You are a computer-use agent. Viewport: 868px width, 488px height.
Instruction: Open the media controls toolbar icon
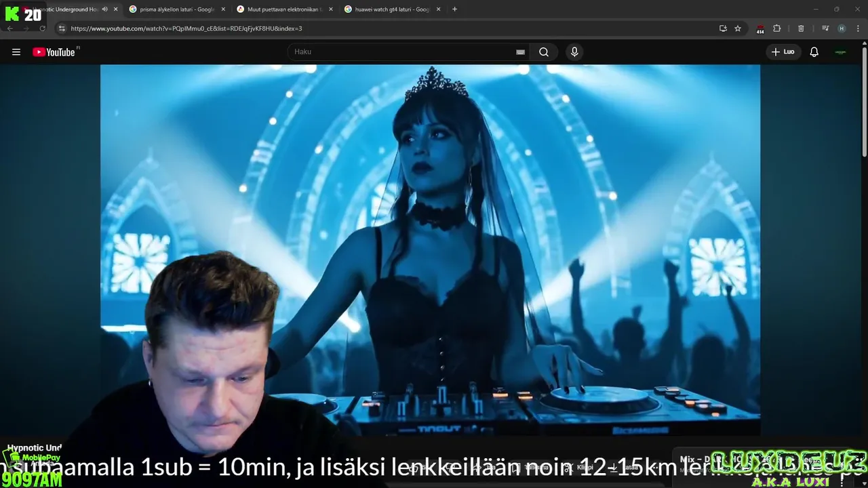pyautogui.click(x=825, y=28)
